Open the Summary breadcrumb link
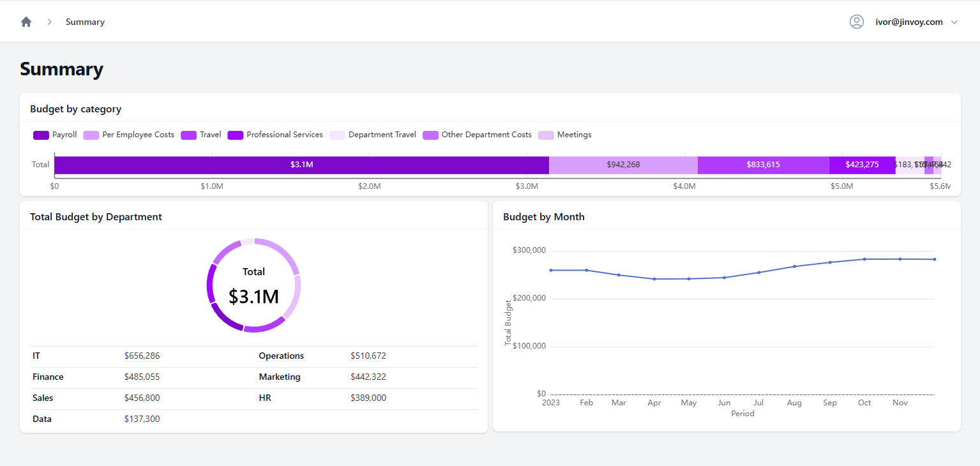The height and width of the screenshot is (466, 980). coord(85,22)
